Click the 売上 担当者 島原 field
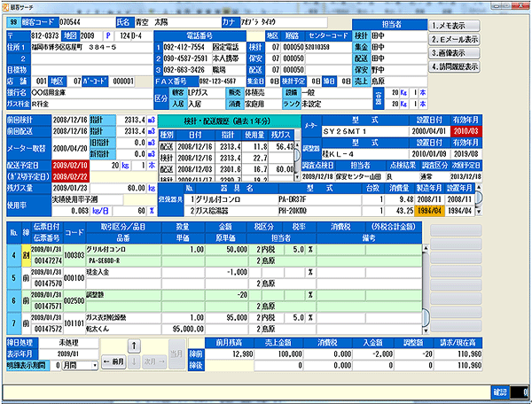This screenshot has height=404, width=532. click(x=399, y=82)
